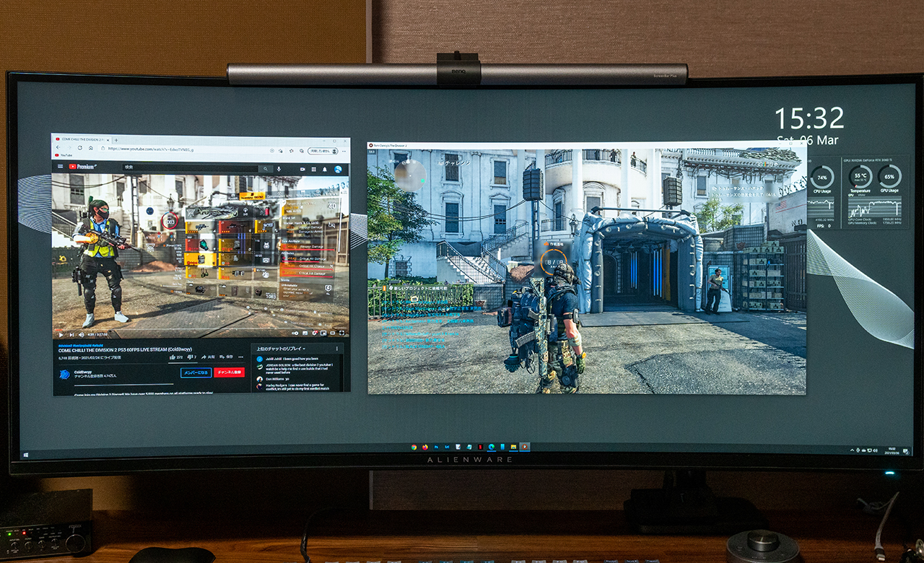Expand the top chat replay dropdown
The image size is (924, 563).
tap(280, 349)
